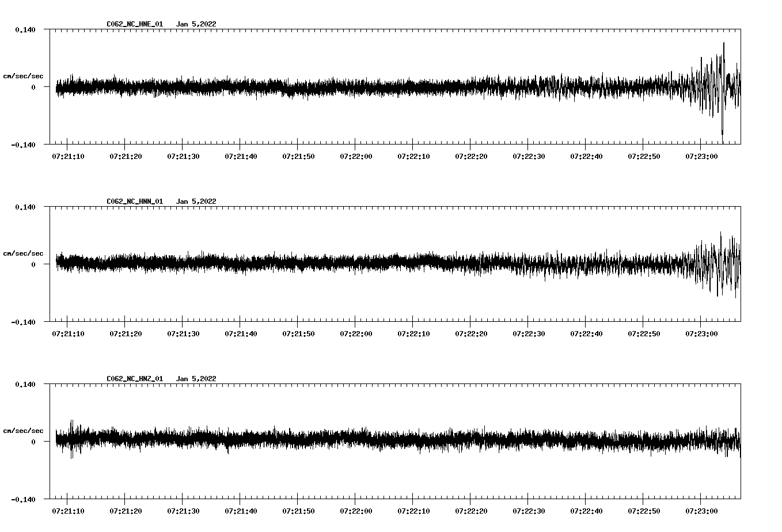Image resolution: width=782 pixels, height=532 pixels.
Task: Click time label 07:22:40 under HNE plot
Action: [586, 156]
